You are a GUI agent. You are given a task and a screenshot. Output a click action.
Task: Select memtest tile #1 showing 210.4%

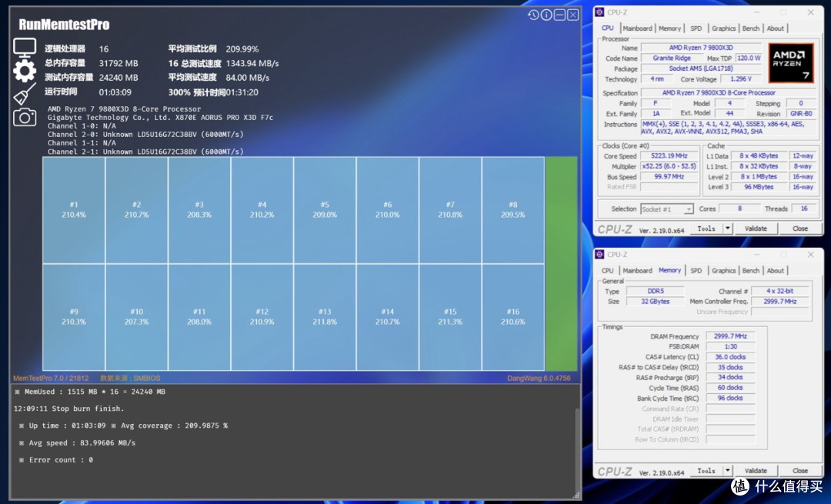click(x=74, y=210)
